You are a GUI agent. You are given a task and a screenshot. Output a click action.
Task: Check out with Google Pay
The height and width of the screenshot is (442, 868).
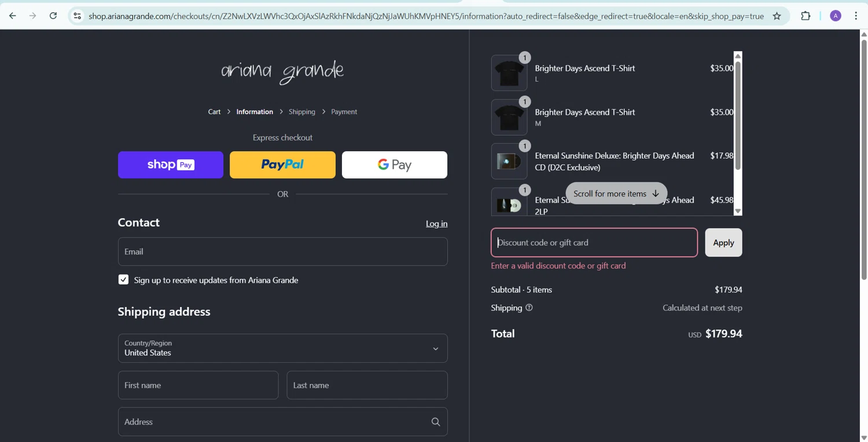click(x=395, y=165)
